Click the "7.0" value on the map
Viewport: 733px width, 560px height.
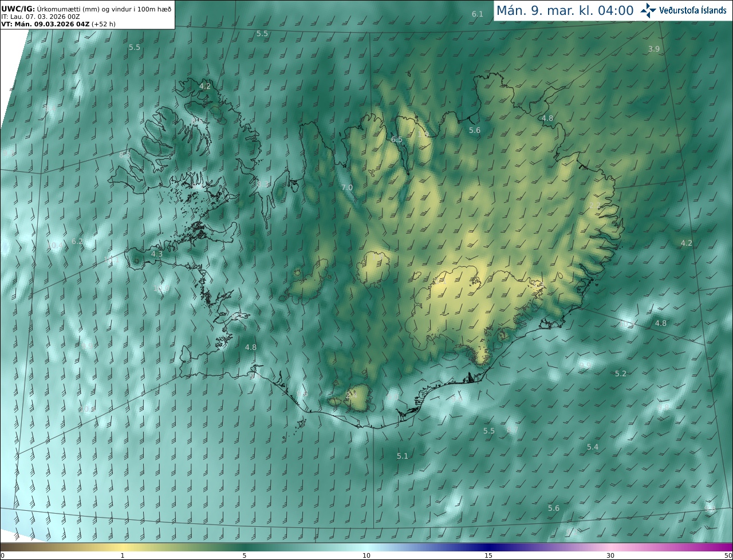(347, 188)
